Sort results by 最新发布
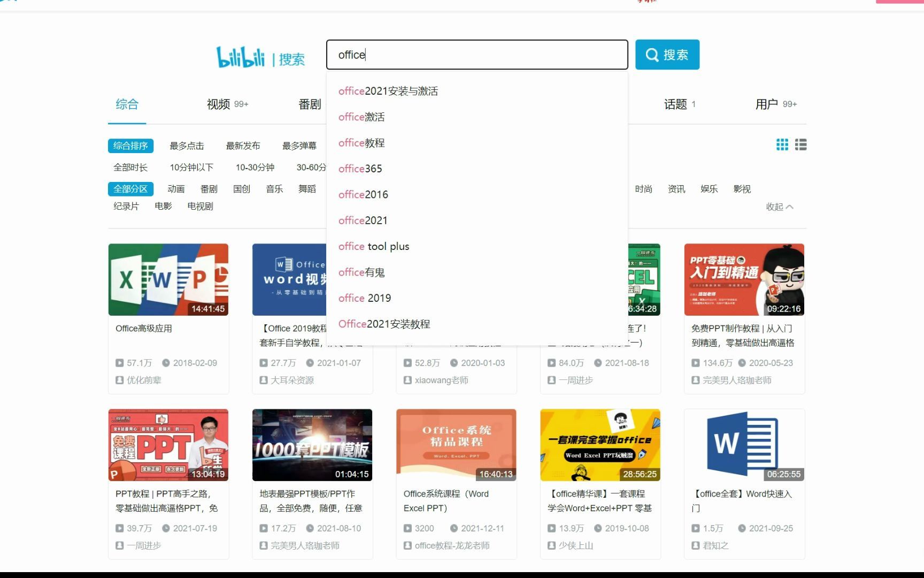The width and height of the screenshot is (924, 578). (243, 146)
